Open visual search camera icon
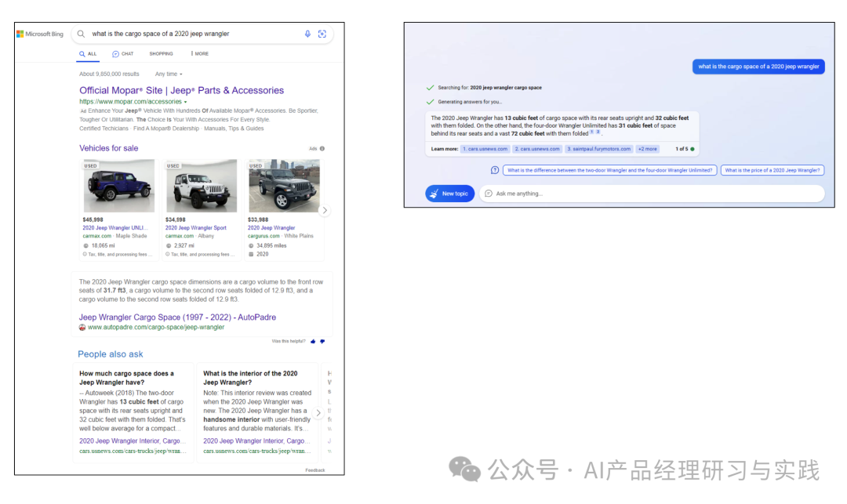The image size is (847, 504). [x=322, y=34]
